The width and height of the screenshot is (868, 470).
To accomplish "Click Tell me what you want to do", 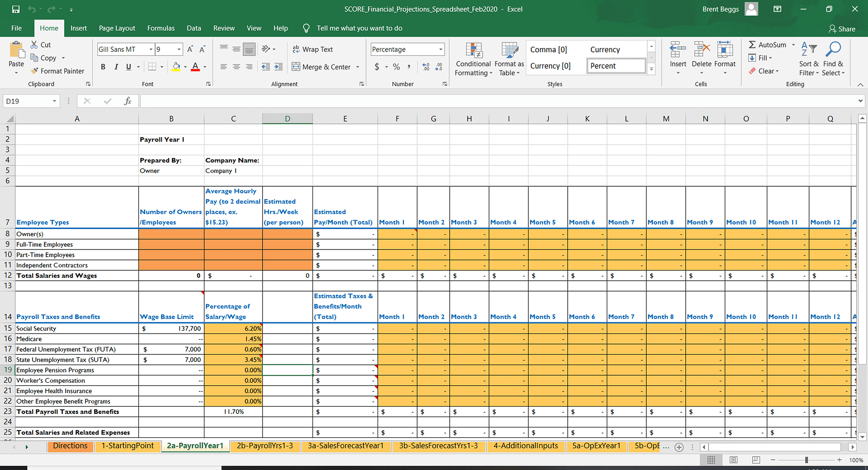I will 359,28.
